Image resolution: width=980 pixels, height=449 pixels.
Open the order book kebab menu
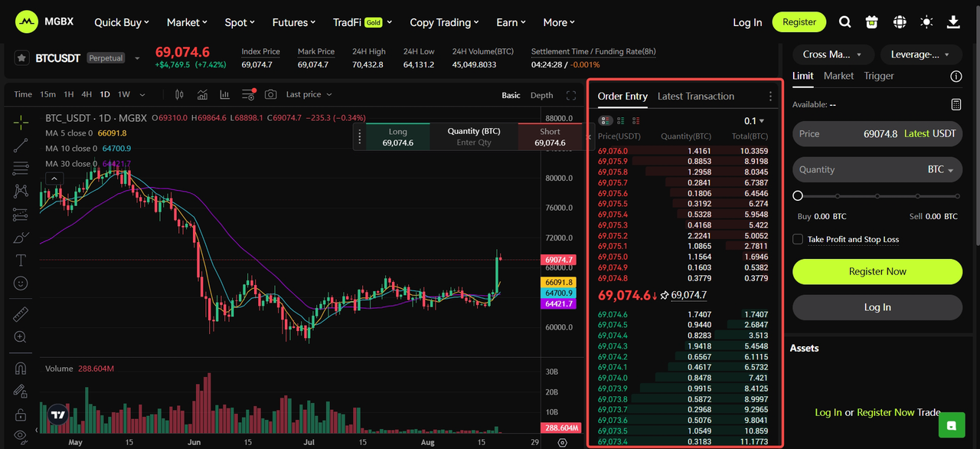click(770, 97)
